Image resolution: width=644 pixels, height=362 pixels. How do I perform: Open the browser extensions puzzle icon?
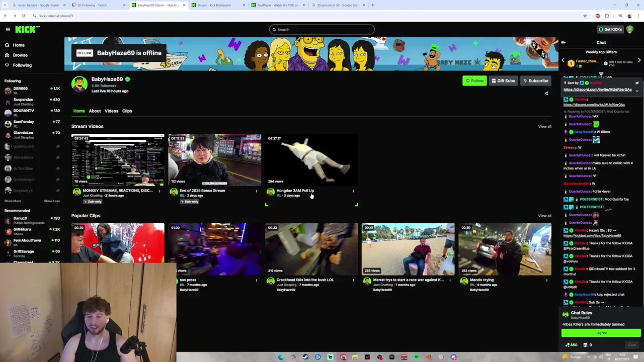607,16
